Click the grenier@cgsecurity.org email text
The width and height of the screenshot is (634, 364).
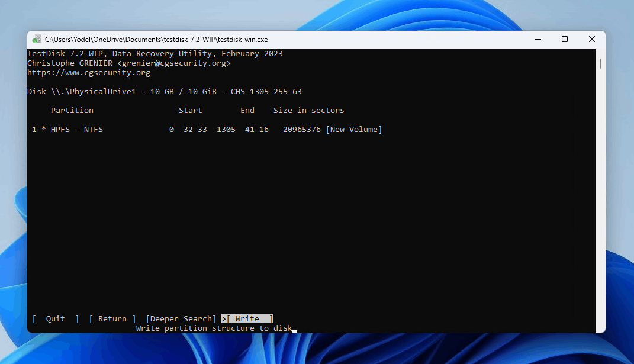coord(174,63)
